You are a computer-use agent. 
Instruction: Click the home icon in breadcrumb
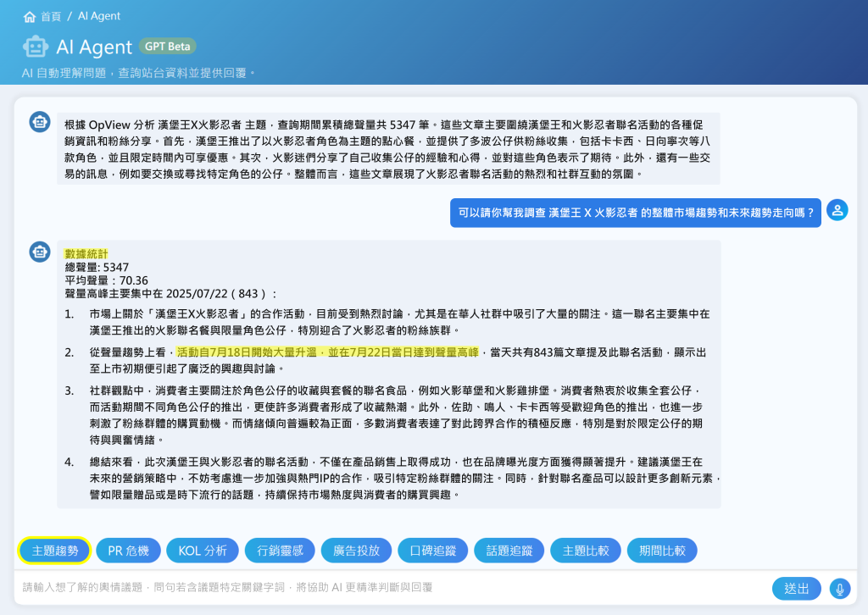point(30,16)
